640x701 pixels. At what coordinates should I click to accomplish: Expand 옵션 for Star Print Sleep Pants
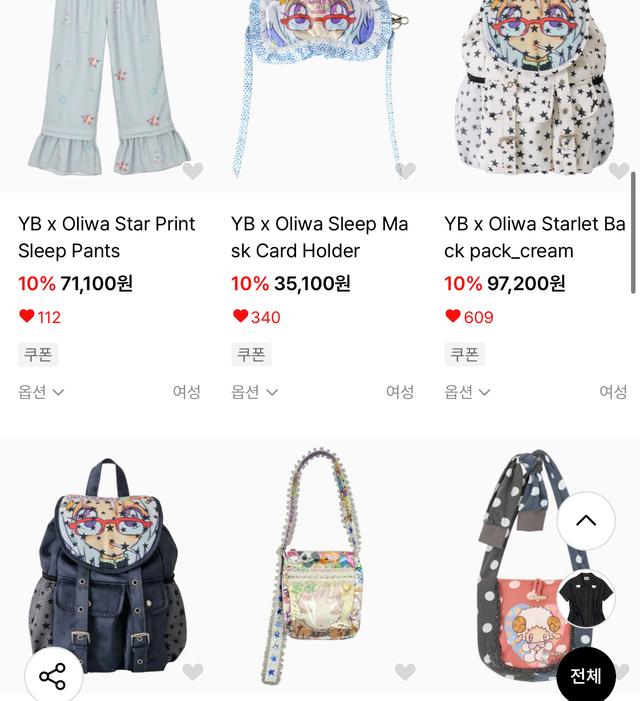[x=41, y=392]
